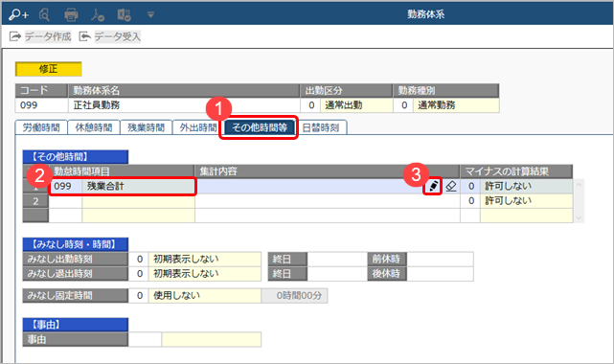Switch to 日替時刻 tab
The image size is (614, 364).
321,127
